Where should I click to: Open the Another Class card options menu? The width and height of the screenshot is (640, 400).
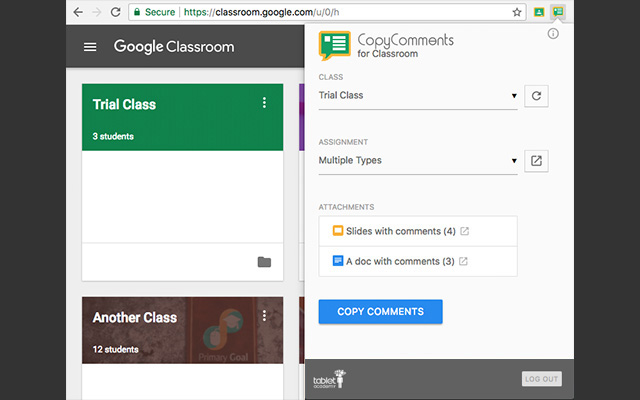tap(264, 316)
